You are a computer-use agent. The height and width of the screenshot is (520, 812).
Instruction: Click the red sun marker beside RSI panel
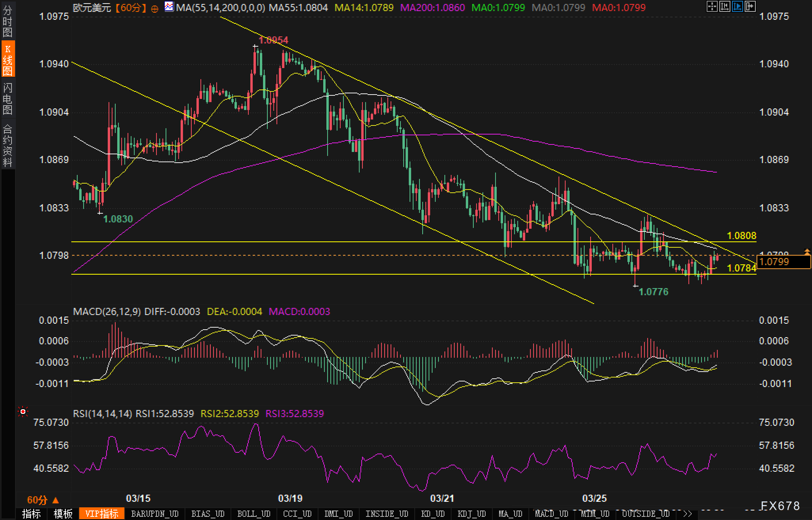point(23,412)
